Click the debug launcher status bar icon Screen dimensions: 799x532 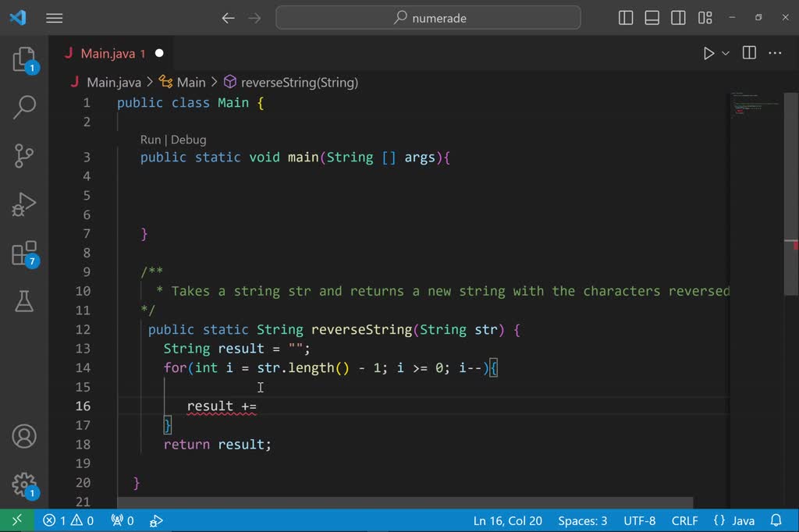coord(156,520)
